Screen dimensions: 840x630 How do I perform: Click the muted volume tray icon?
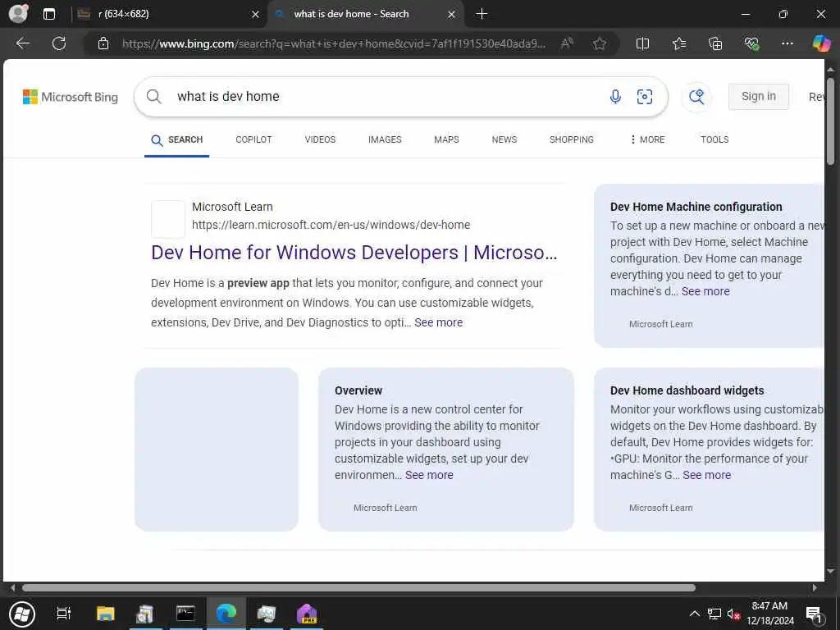[733, 614]
